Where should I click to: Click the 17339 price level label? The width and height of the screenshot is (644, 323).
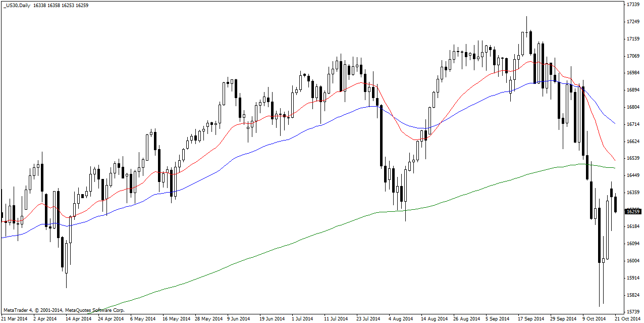(633, 5)
